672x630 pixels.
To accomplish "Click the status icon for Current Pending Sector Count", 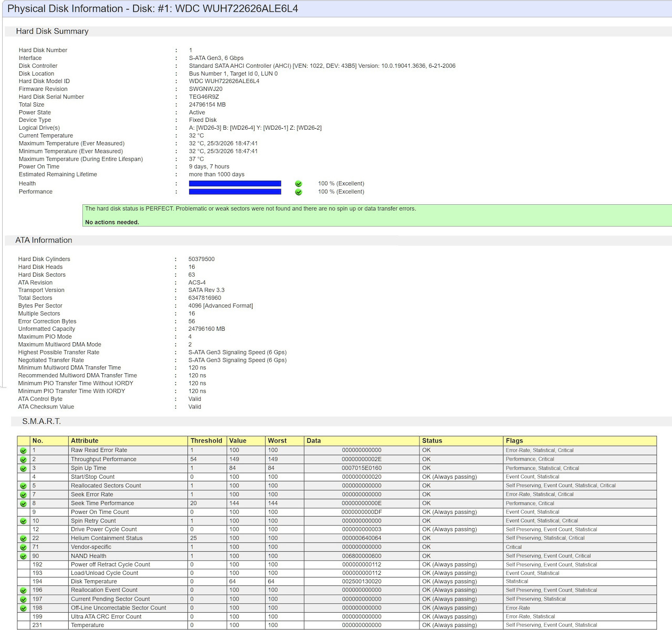I will (x=23, y=600).
